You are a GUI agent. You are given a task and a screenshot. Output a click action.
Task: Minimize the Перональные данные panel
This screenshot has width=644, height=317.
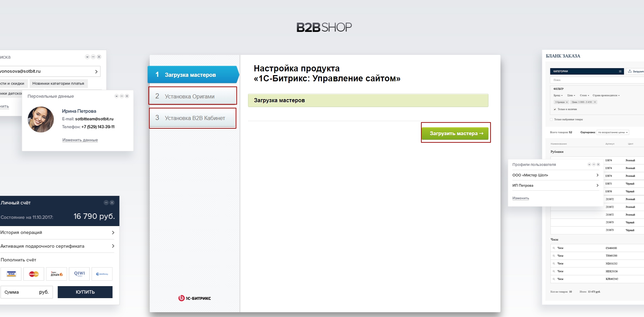point(122,96)
